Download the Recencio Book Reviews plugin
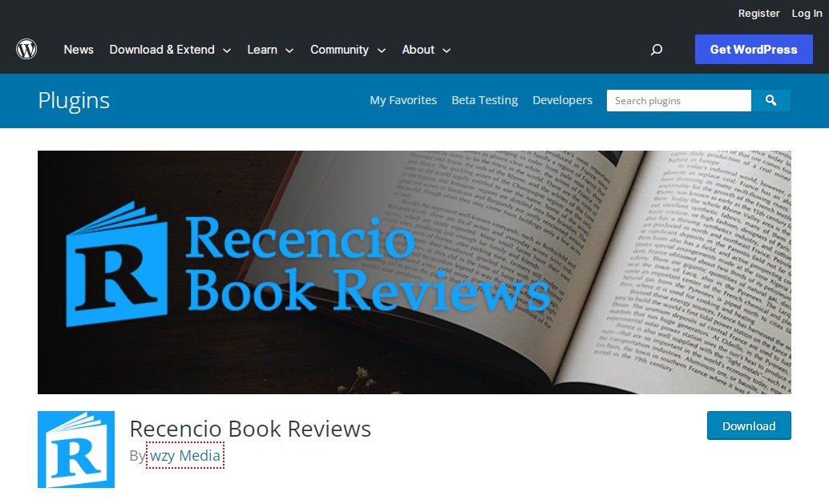This screenshot has height=504, width=829. (x=749, y=425)
